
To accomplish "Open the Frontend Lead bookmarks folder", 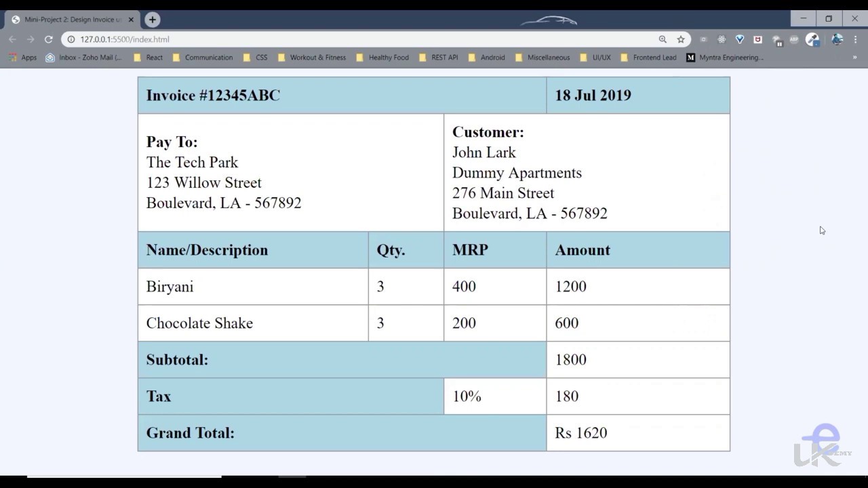I will pyautogui.click(x=648, y=58).
